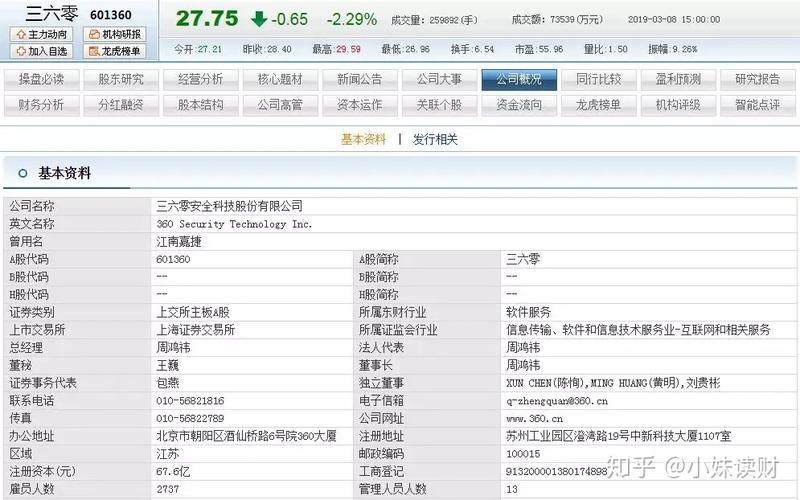
Task: Click the 今开 value 27.21
Action: click(210, 49)
